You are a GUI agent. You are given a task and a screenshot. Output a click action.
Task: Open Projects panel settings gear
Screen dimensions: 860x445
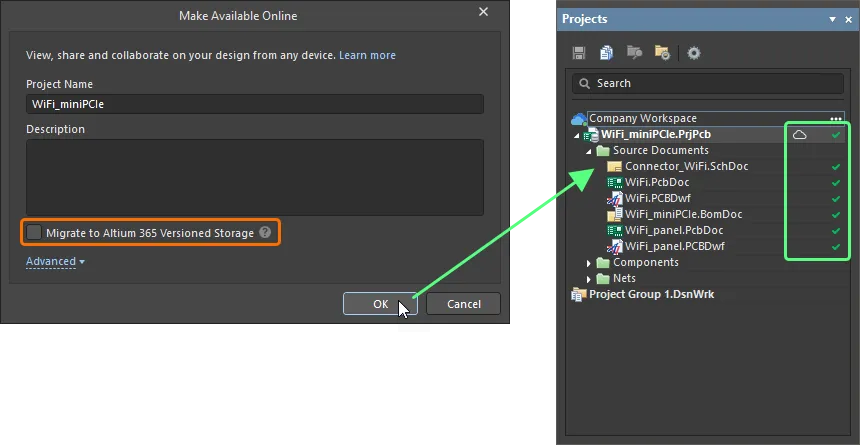coord(694,53)
